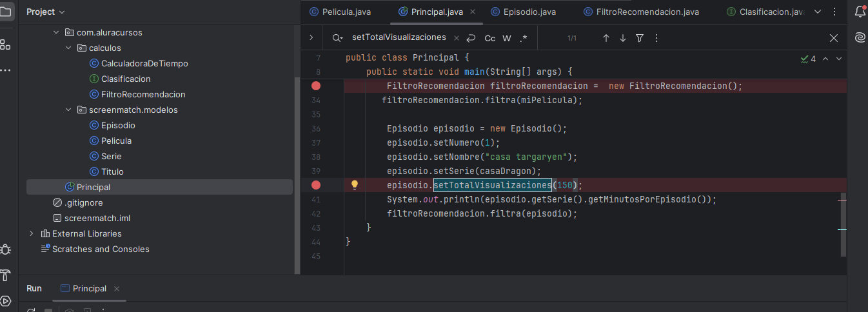
Task: Collapse the screenmatch.modelos package
Action: pyautogui.click(x=68, y=110)
